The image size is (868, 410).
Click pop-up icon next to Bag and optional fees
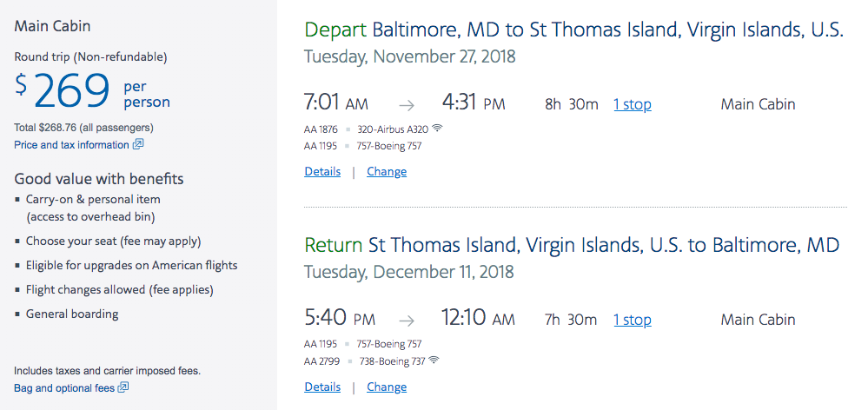click(x=123, y=387)
